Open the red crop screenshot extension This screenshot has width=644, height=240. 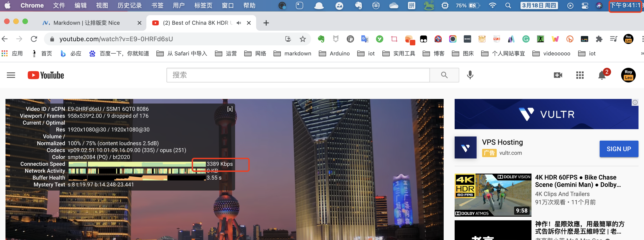(x=394, y=39)
